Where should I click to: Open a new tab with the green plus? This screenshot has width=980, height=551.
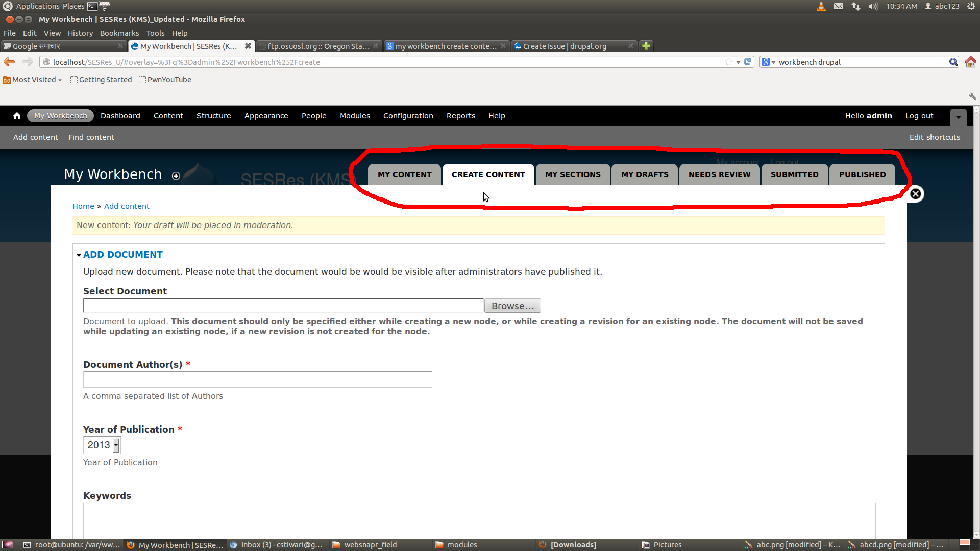[646, 46]
